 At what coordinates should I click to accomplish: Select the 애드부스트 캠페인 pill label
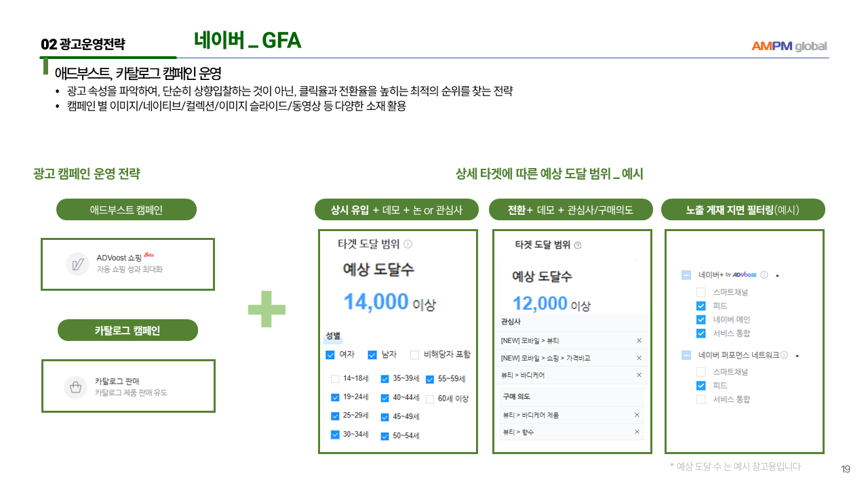126,209
